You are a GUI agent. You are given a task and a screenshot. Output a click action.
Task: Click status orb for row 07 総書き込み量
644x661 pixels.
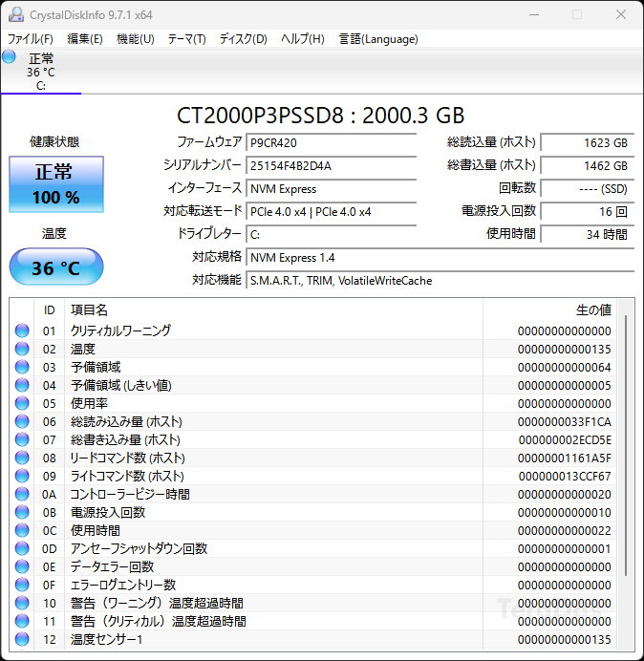pyautogui.click(x=22, y=439)
